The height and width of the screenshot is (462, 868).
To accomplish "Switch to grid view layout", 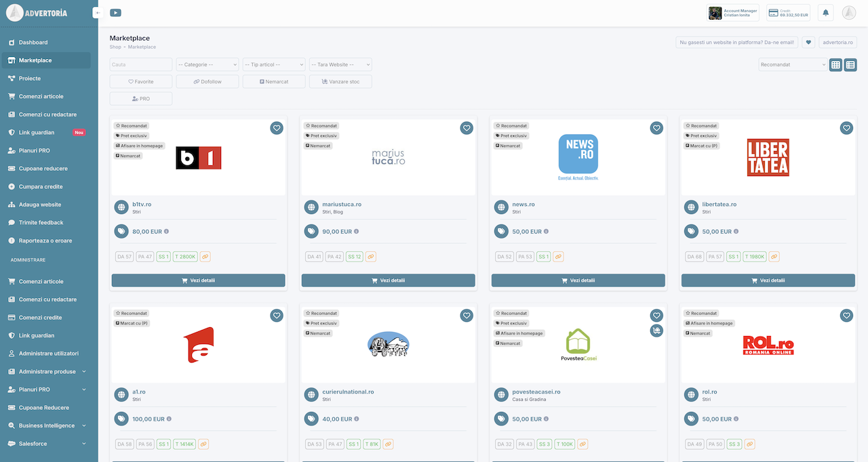I will (x=835, y=65).
